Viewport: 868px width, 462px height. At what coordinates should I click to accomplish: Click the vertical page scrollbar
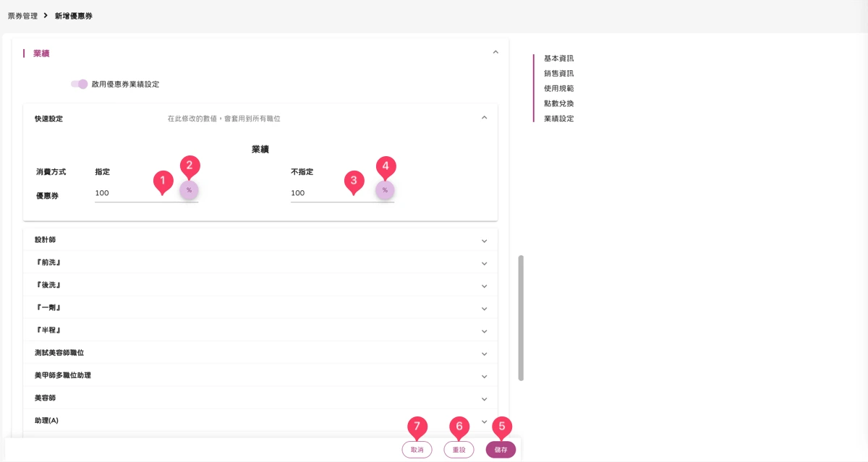tap(521, 318)
